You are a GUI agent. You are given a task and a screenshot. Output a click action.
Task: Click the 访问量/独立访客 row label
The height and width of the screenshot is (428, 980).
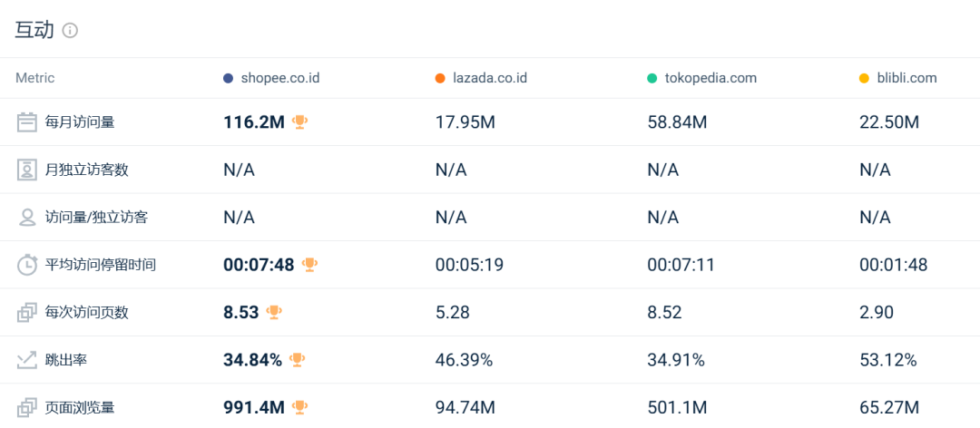coord(96,217)
